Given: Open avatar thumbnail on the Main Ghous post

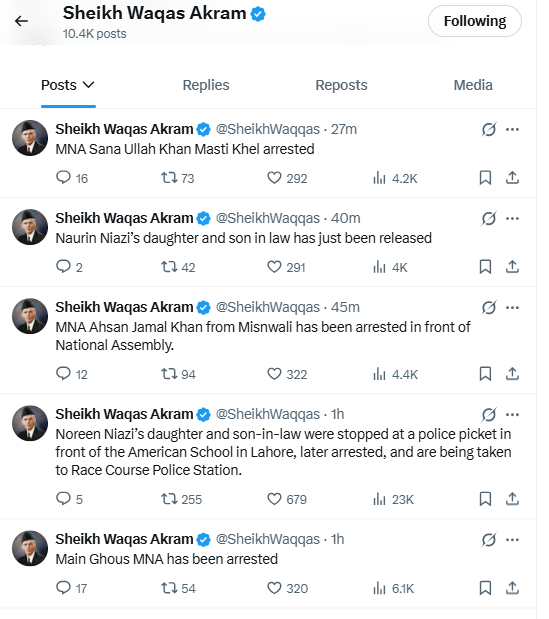Looking at the screenshot, I should pyautogui.click(x=30, y=548).
